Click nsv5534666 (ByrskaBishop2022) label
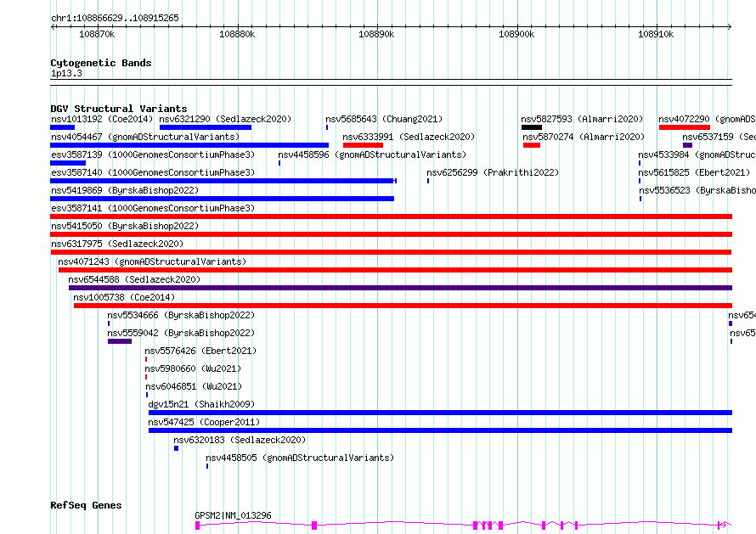756x534 pixels. click(x=181, y=315)
